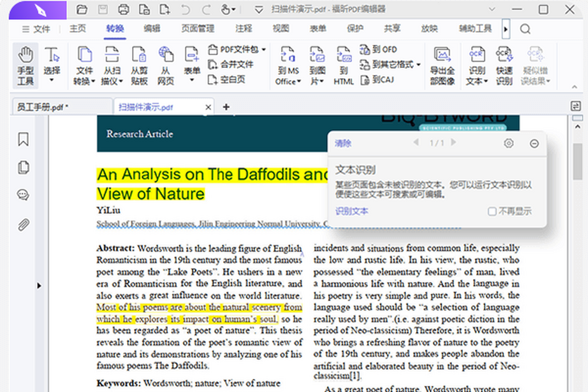The height and width of the screenshot is (392, 588).
Task: Open the pages thumbnail panel in left sidebar
Action: coord(23,168)
